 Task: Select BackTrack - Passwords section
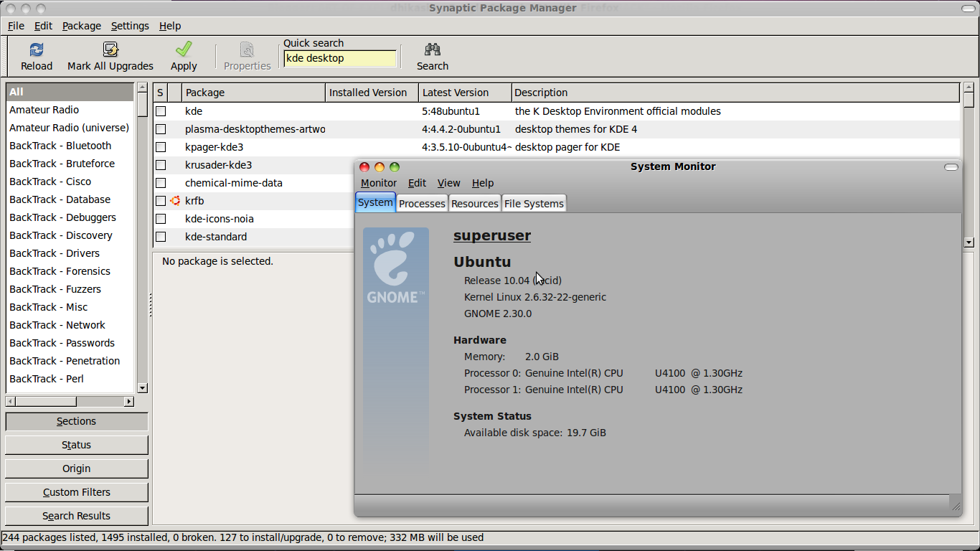70,343
